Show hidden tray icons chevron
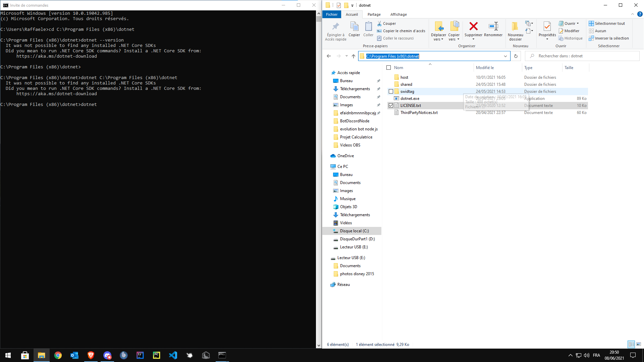The height and width of the screenshot is (362, 644). coord(570,355)
